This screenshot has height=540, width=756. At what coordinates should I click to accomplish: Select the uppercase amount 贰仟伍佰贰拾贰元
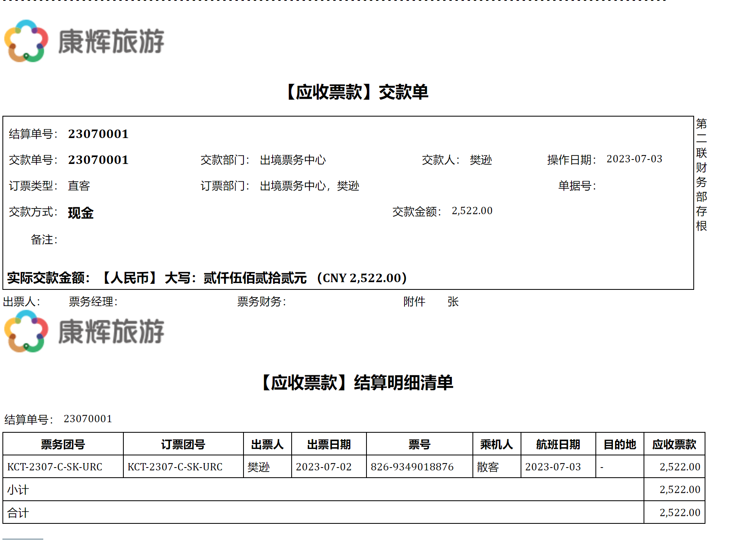(255, 278)
